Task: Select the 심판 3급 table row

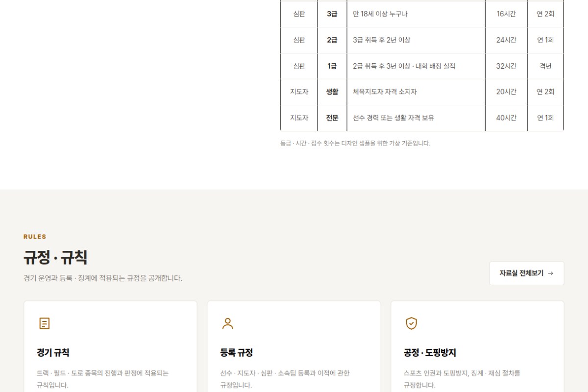Action: [422, 14]
